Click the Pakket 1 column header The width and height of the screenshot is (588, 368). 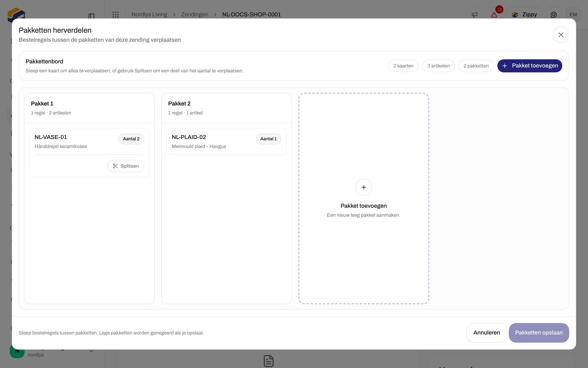pyautogui.click(x=89, y=108)
